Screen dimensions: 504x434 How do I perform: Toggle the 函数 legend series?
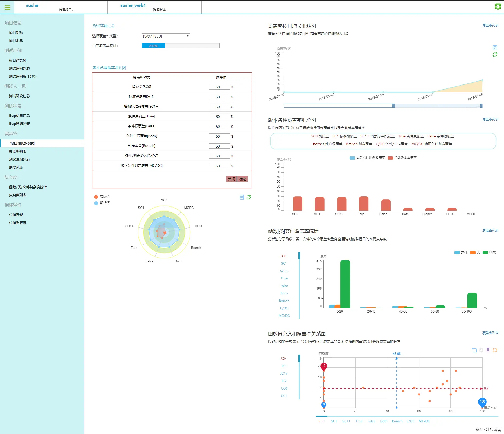click(489, 252)
